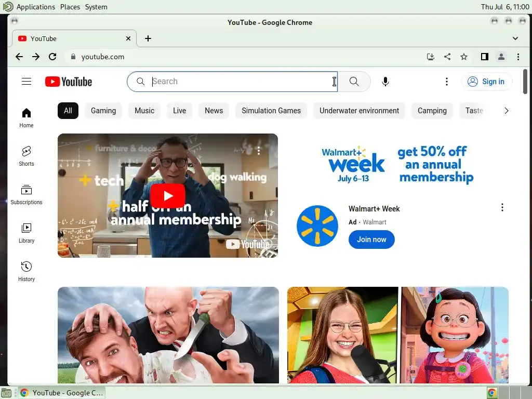Reload the YouTube page
The width and height of the screenshot is (532, 399).
[52, 57]
